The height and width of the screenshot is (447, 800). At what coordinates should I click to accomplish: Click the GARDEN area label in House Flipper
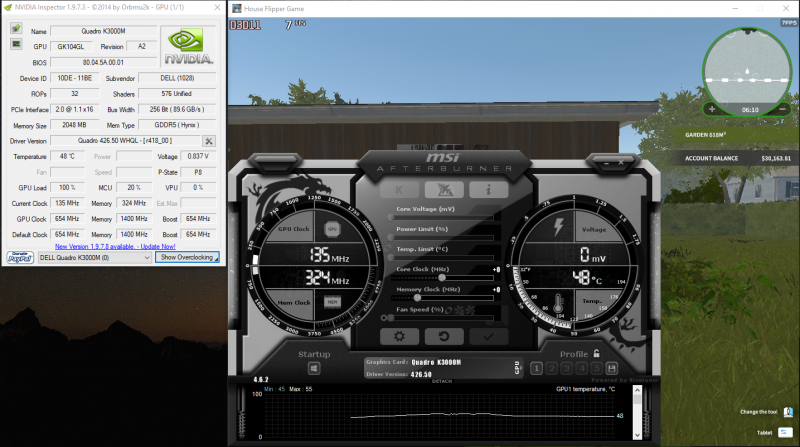[x=706, y=135]
